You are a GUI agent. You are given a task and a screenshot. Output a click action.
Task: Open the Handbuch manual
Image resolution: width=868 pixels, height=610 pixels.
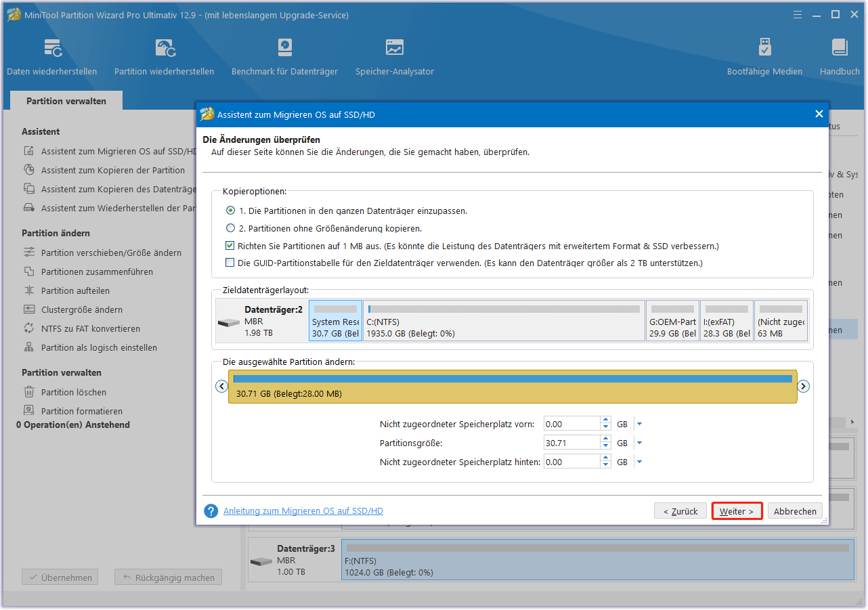[x=840, y=57]
